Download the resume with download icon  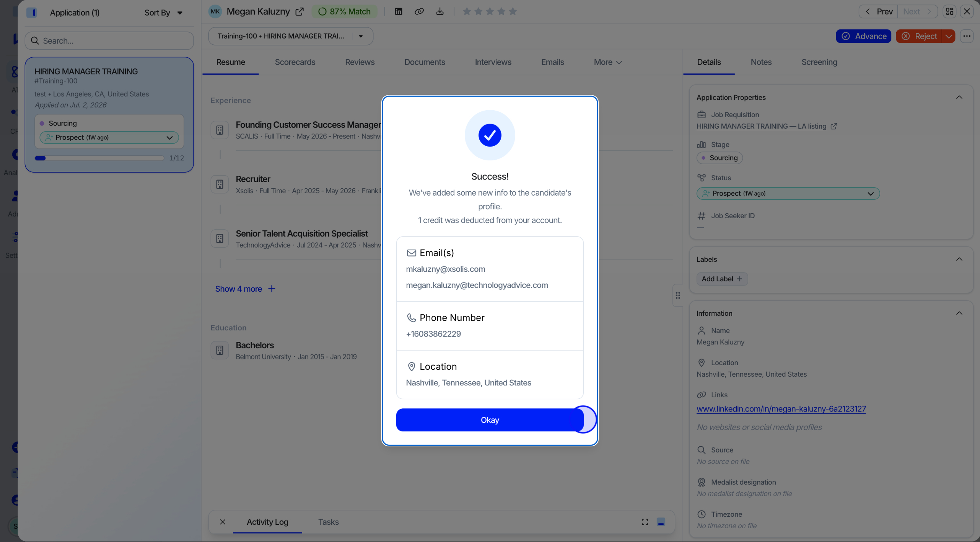pyautogui.click(x=440, y=11)
